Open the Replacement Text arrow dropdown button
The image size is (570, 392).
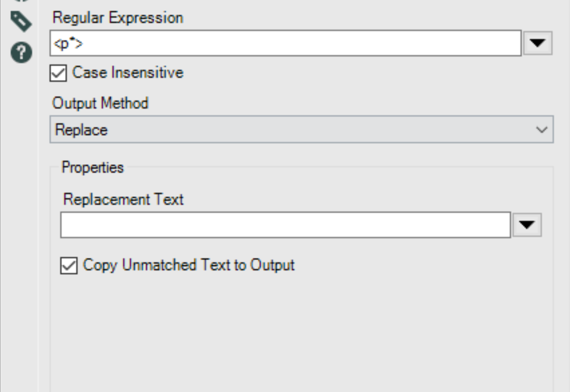coord(527,225)
